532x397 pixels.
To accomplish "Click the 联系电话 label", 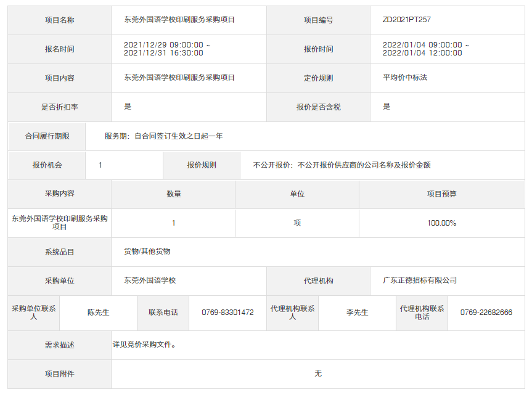I will 163,313.
